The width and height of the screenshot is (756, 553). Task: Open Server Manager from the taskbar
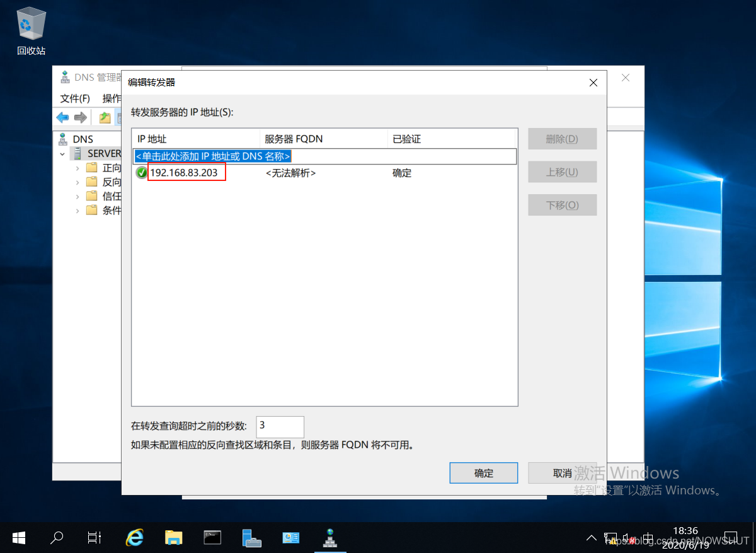(251, 537)
